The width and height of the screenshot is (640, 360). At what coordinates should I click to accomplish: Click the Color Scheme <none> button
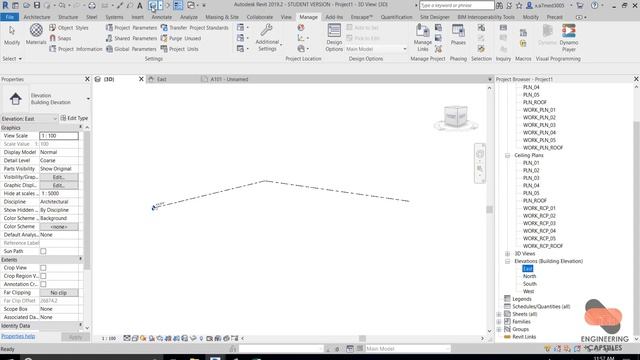(59, 227)
